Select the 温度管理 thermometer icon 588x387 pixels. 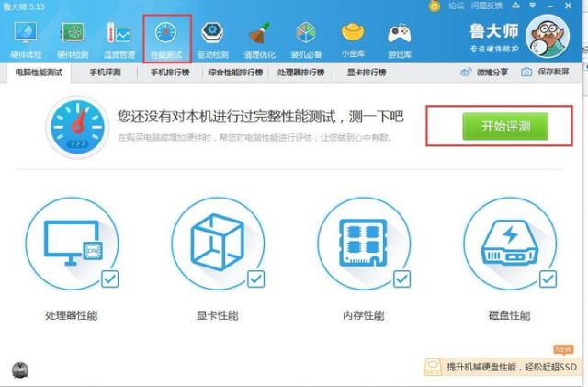(119, 40)
